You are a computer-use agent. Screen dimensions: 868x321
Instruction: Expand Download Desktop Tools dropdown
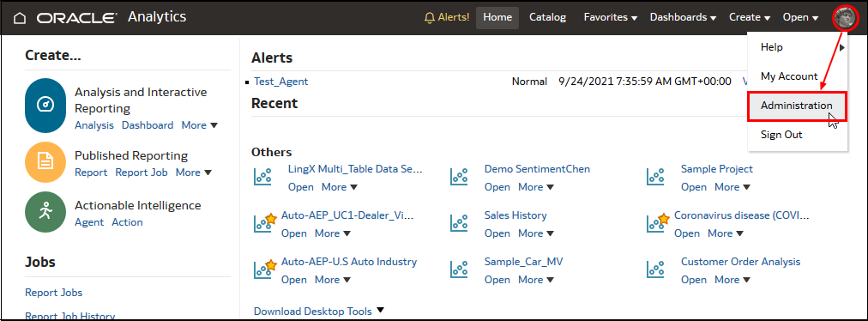coord(319,311)
